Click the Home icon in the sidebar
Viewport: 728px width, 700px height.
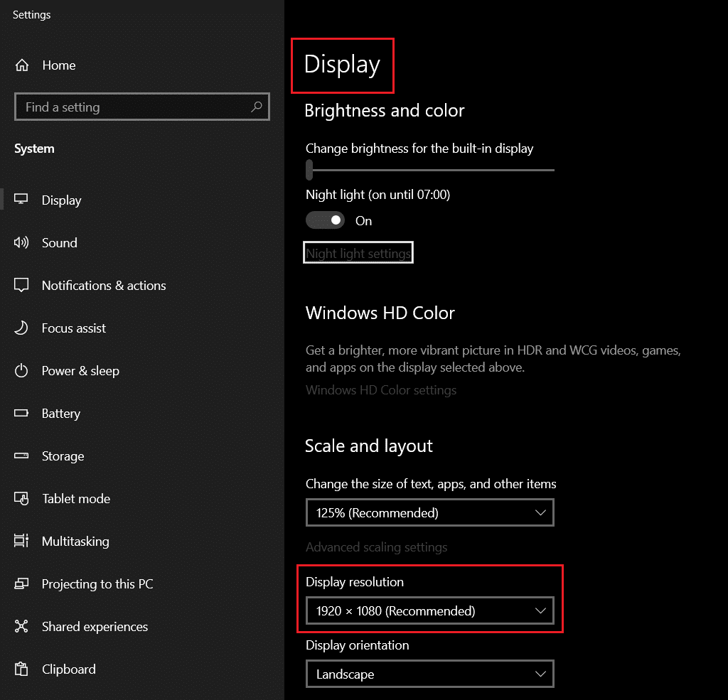click(x=22, y=65)
